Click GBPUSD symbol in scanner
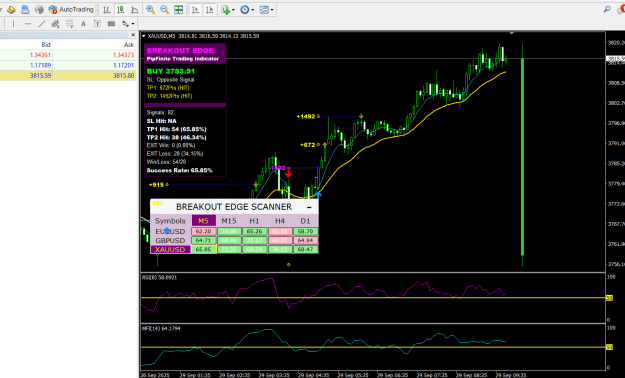625x378 pixels. (x=170, y=240)
